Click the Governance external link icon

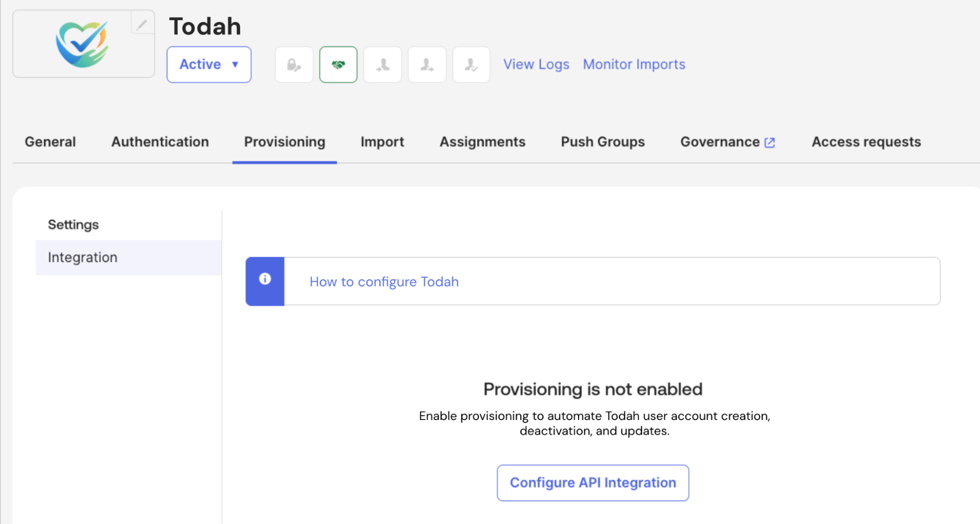coord(770,141)
